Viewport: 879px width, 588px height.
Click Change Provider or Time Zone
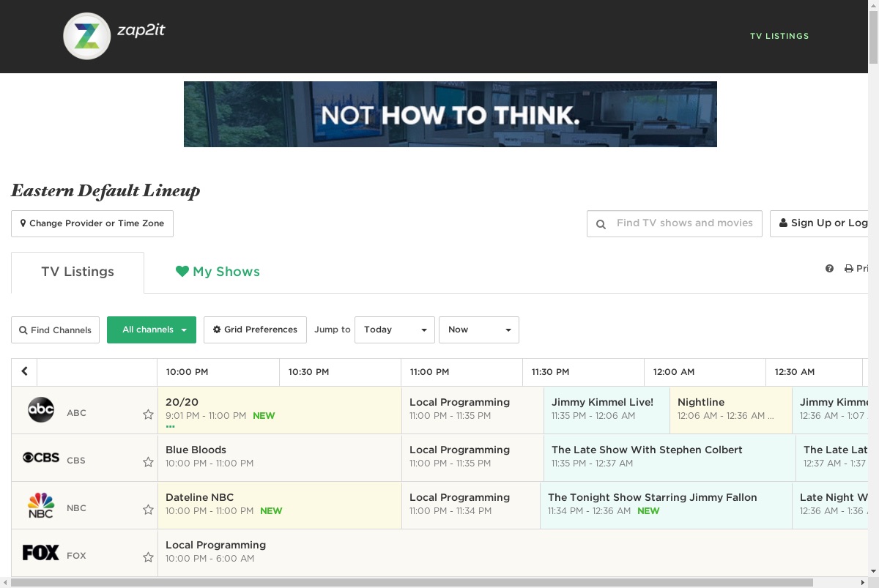(92, 223)
